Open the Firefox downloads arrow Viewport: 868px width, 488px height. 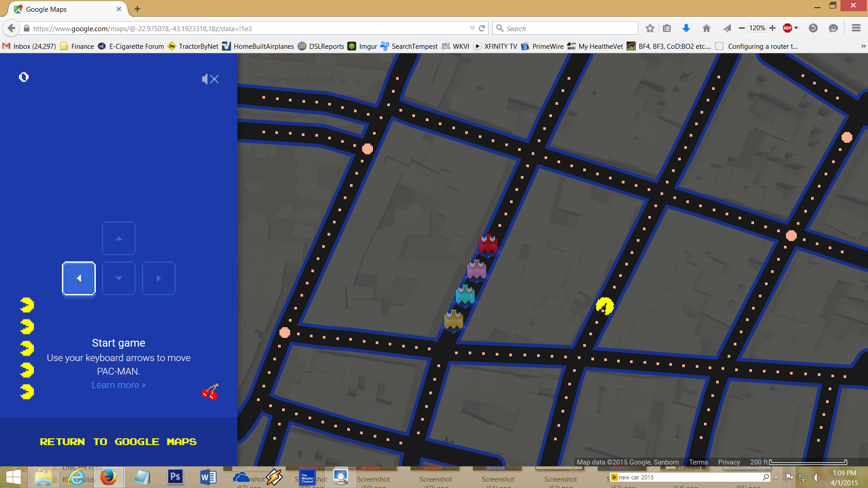coord(686,28)
